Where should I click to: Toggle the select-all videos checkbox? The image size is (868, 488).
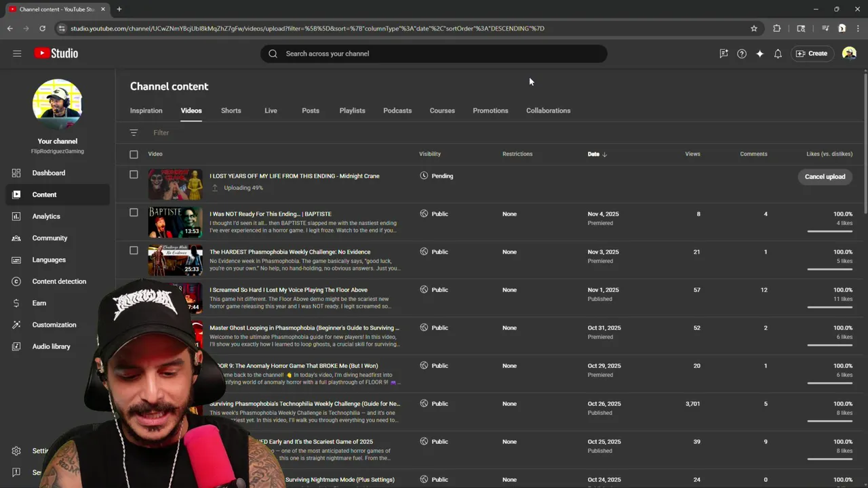pyautogui.click(x=134, y=155)
